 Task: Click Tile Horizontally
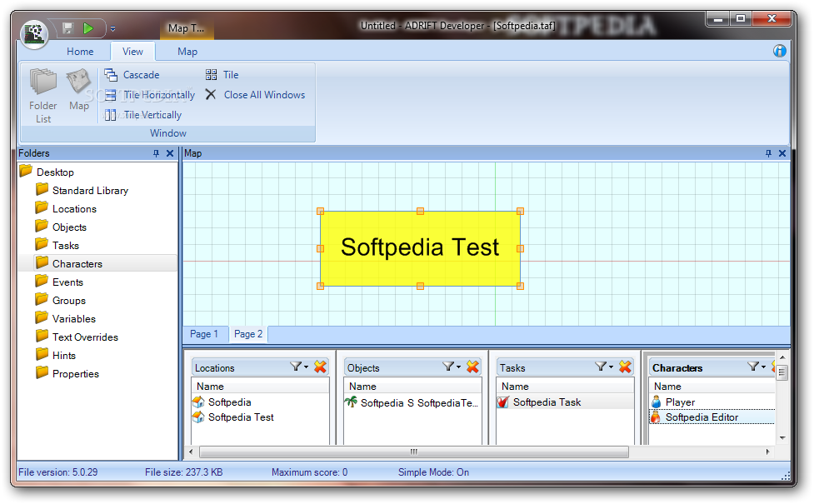click(150, 95)
